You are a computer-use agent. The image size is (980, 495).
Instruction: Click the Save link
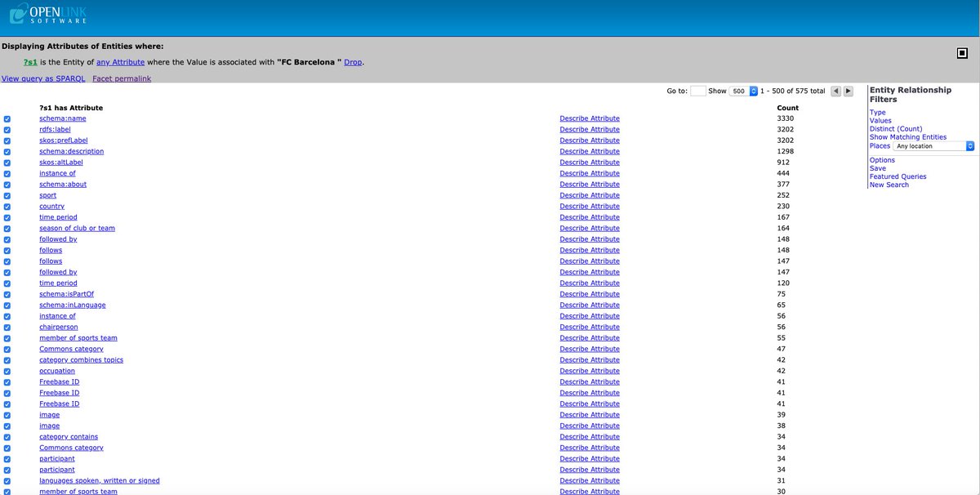[x=878, y=168]
